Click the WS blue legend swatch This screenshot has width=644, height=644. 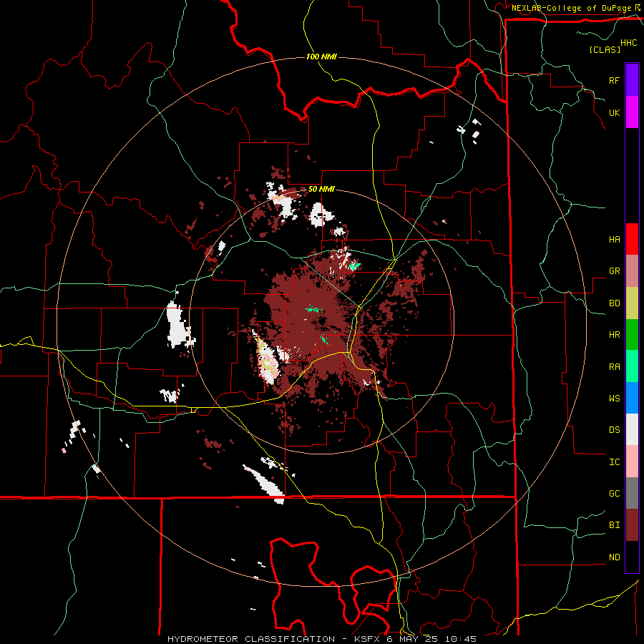632,398
